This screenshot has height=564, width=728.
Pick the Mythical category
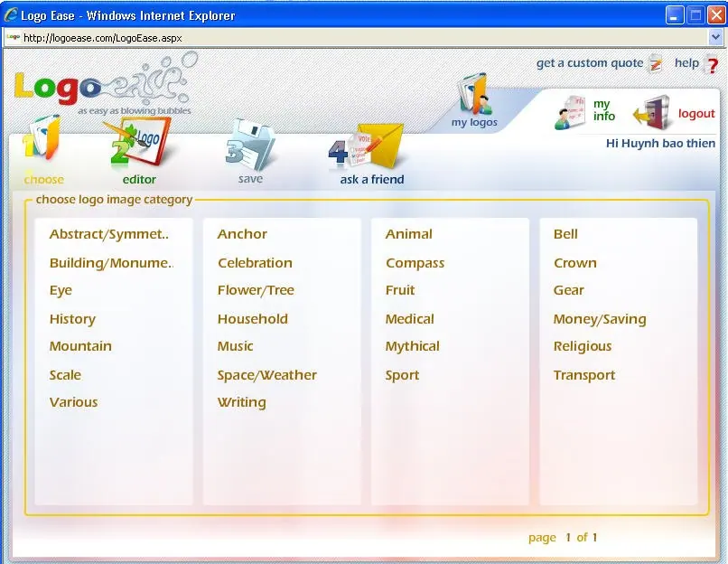coord(412,346)
